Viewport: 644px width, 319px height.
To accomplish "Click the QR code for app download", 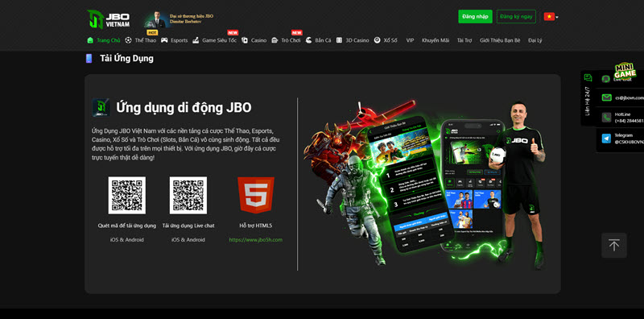I will 127,195.
